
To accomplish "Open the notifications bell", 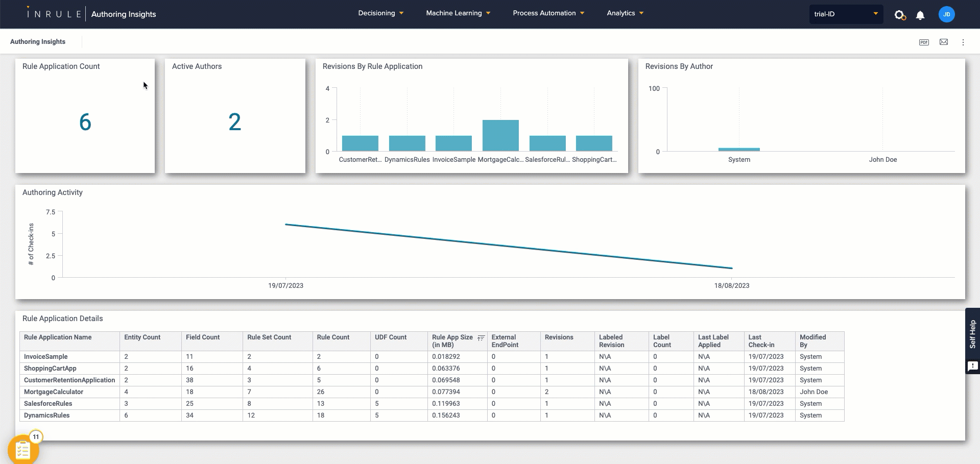I will click(920, 15).
